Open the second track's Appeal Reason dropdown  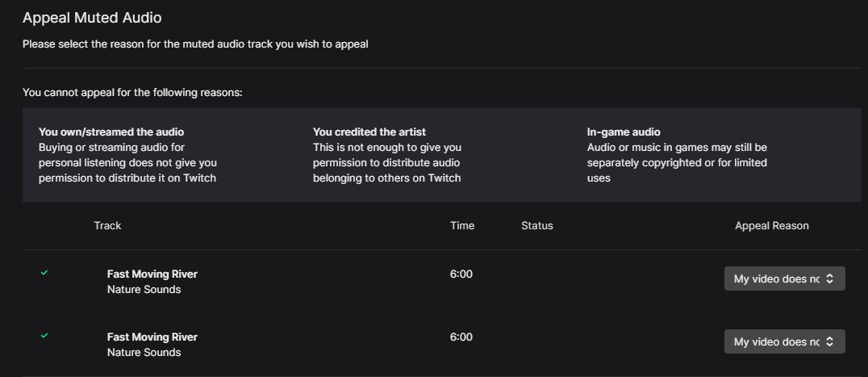click(776, 341)
